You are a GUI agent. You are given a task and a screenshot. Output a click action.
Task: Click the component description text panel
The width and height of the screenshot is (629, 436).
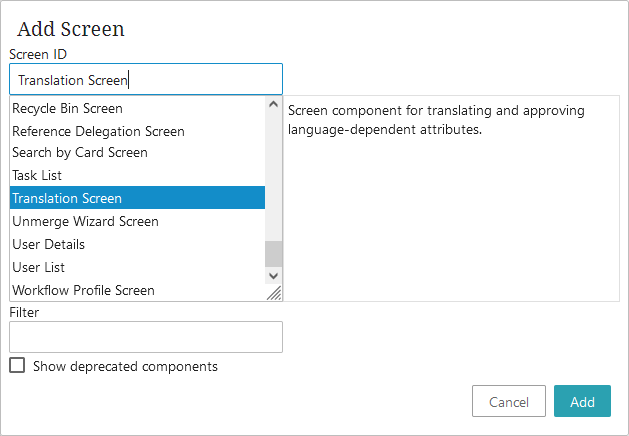pyautogui.click(x=451, y=199)
